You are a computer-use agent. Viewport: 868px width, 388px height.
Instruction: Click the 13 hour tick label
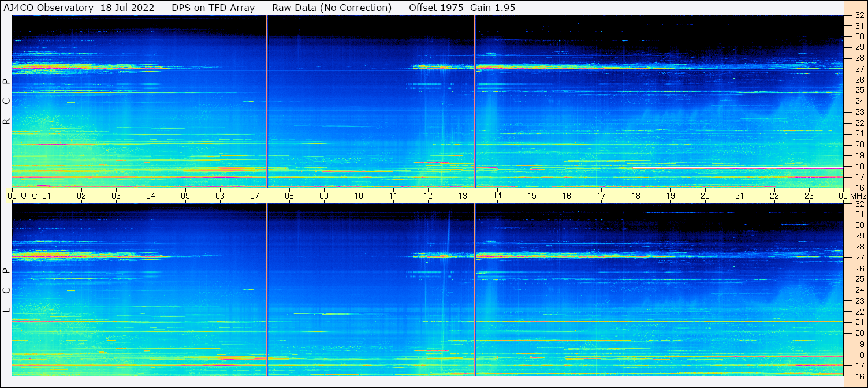[463, 196]
